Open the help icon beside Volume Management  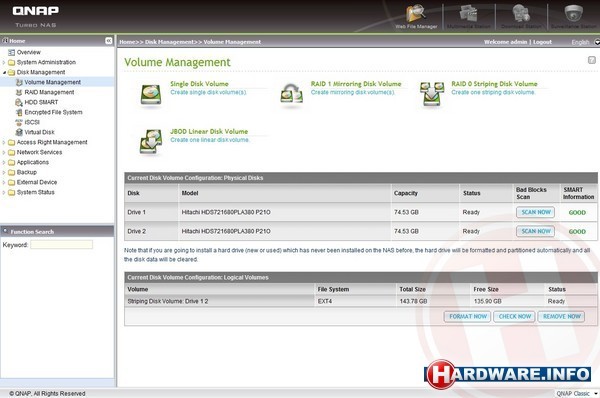pyautogui.click(x=592, y=60)
